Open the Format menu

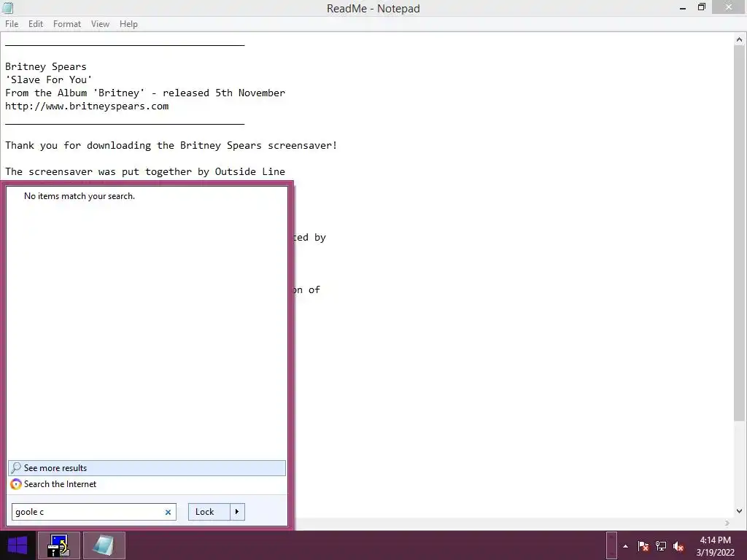[x=66, y=24]
